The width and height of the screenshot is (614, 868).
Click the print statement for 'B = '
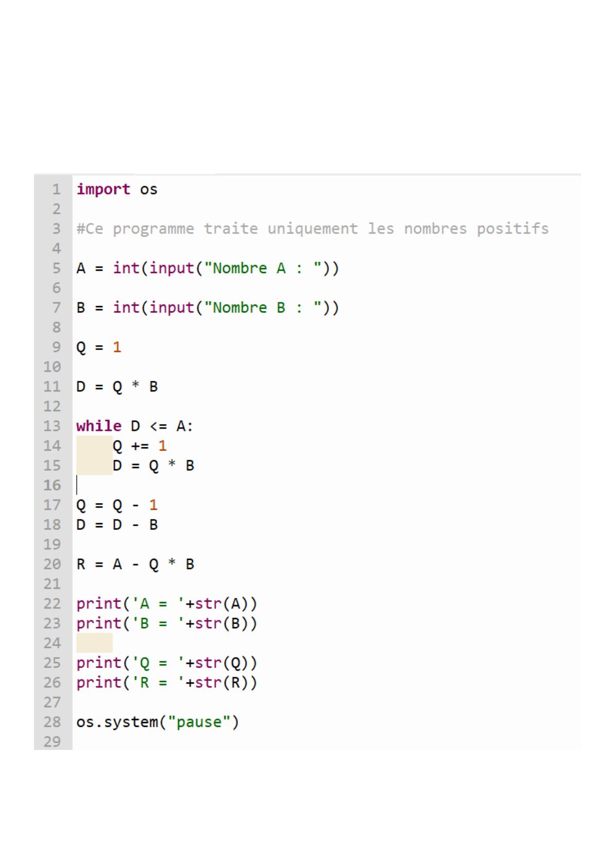167,624
